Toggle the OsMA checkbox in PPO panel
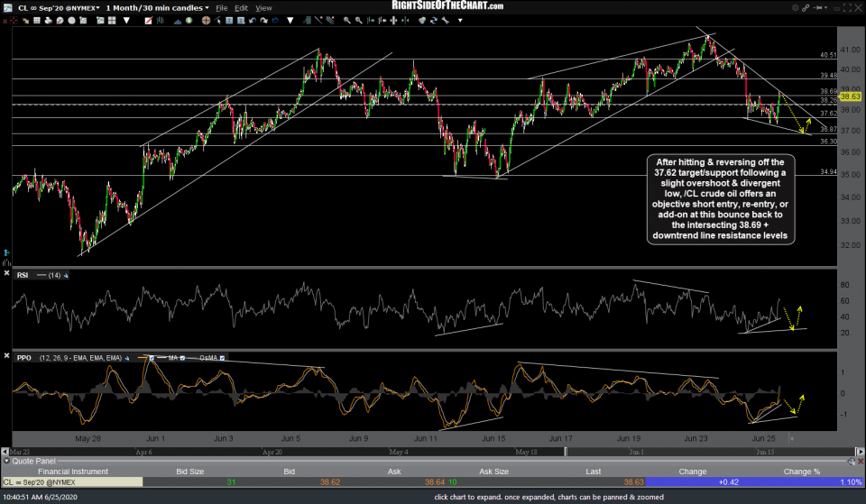The width and height of the screenshot is (866, 504). click(x=222, y=358)
